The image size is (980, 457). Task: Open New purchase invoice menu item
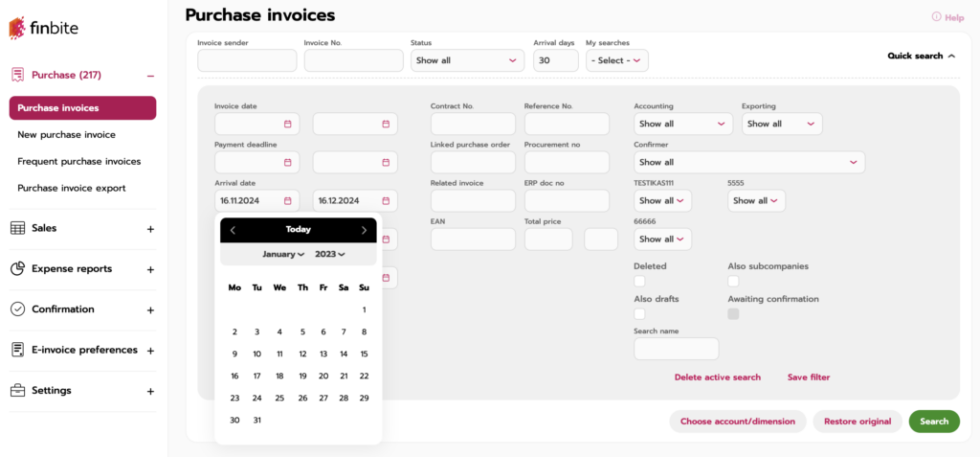[66, 135]
